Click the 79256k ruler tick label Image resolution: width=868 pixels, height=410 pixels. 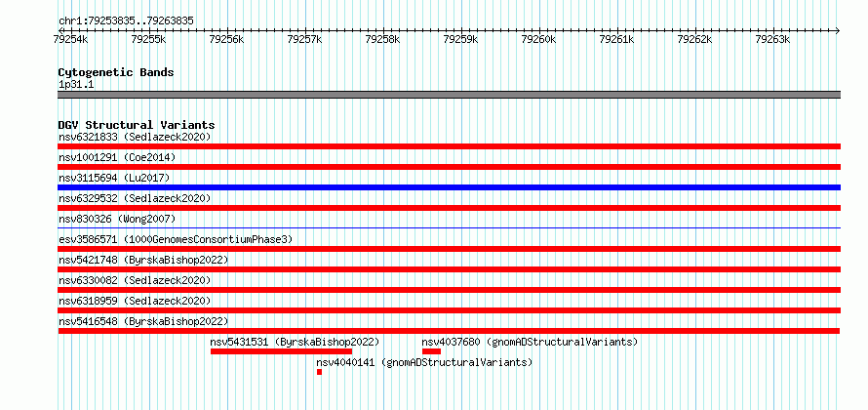point(227,39)
